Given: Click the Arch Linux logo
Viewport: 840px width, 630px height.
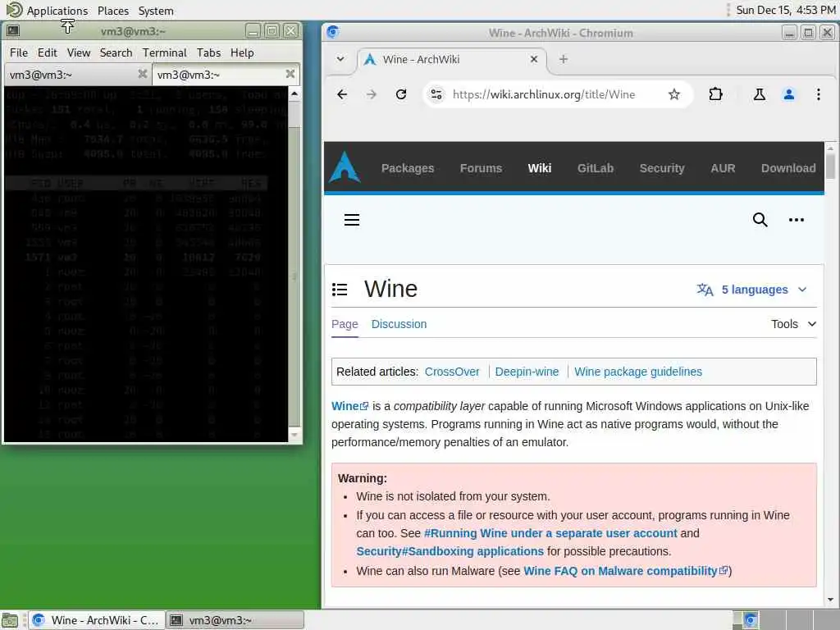Looking at the screenshot, I should (x=345, y=167).
